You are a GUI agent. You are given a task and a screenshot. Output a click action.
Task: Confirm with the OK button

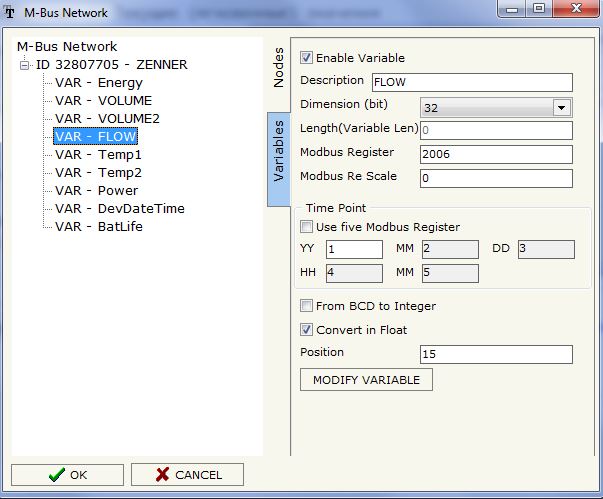[67, 475]
